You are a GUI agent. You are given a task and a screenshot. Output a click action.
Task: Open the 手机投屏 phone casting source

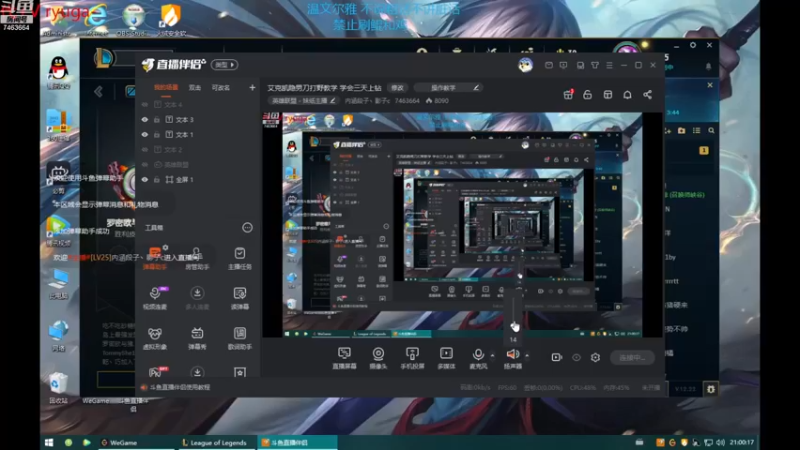[412, 358]
